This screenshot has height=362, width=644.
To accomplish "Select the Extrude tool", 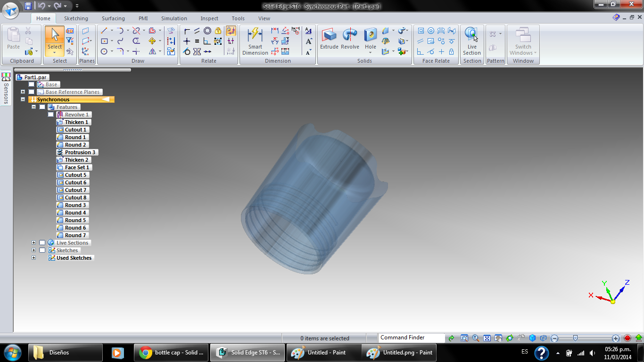I will point(329,39).
